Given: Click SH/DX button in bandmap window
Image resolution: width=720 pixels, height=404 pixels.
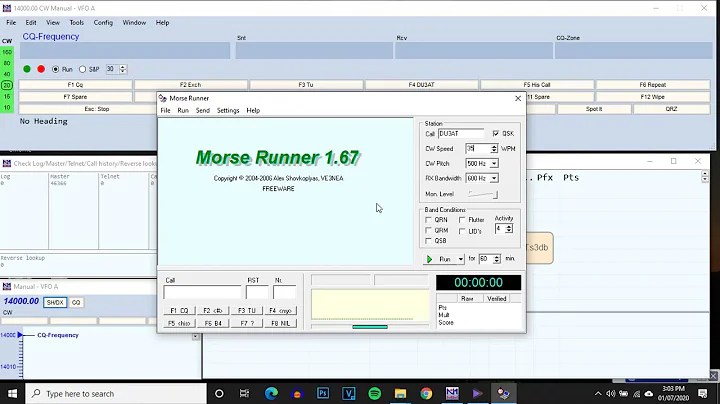Looking at the screenshot, I should coord(55,303).
